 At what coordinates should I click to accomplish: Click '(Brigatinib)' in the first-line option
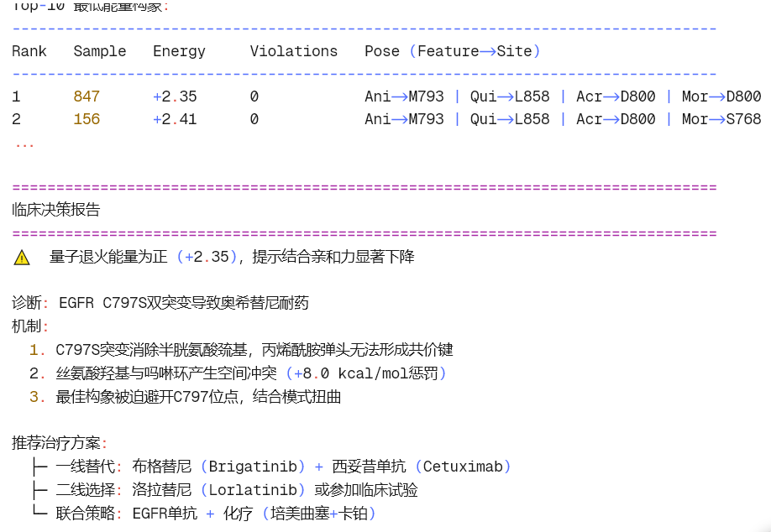coord(254,467)
